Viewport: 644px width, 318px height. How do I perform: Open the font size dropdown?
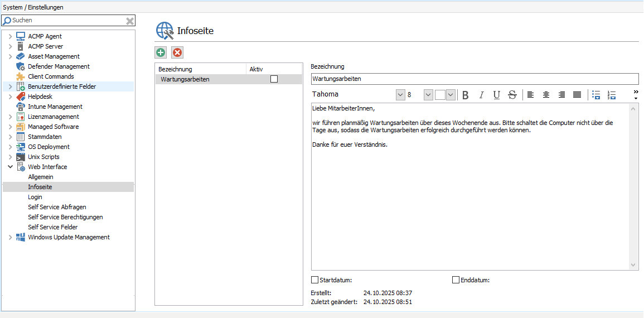click(428, 95)
